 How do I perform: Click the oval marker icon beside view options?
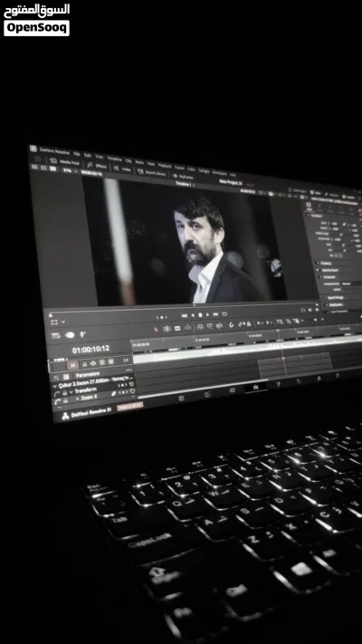coord(70,335)
